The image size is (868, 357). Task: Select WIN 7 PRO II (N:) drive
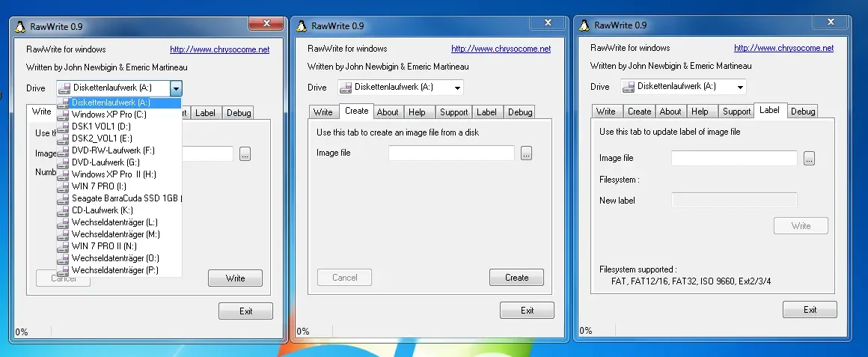point(118,245)
